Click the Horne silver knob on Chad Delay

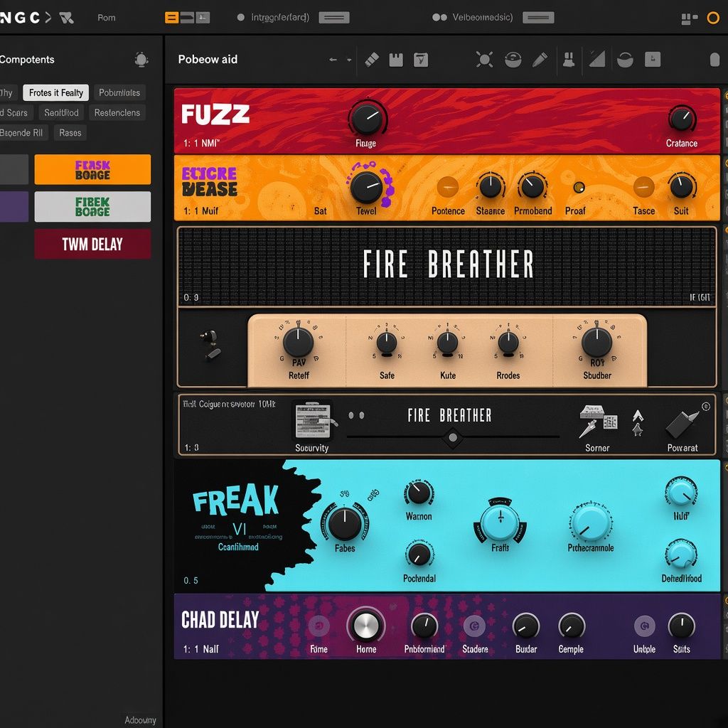366,626
